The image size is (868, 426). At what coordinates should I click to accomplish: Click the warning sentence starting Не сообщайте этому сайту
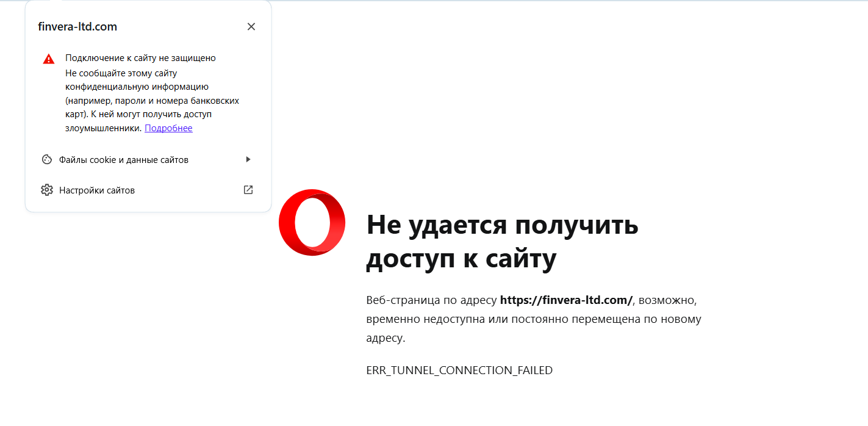coord(152,101)
